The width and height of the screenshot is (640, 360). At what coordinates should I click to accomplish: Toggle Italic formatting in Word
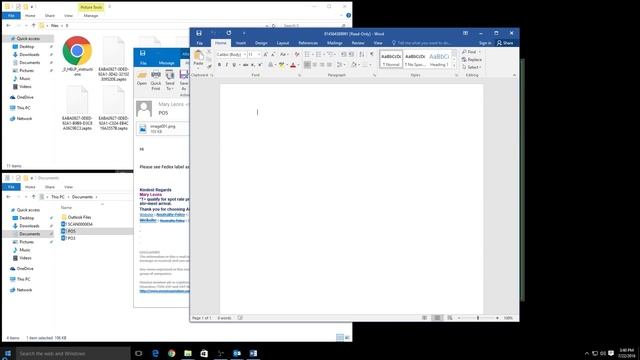click(x=227, y=65)
